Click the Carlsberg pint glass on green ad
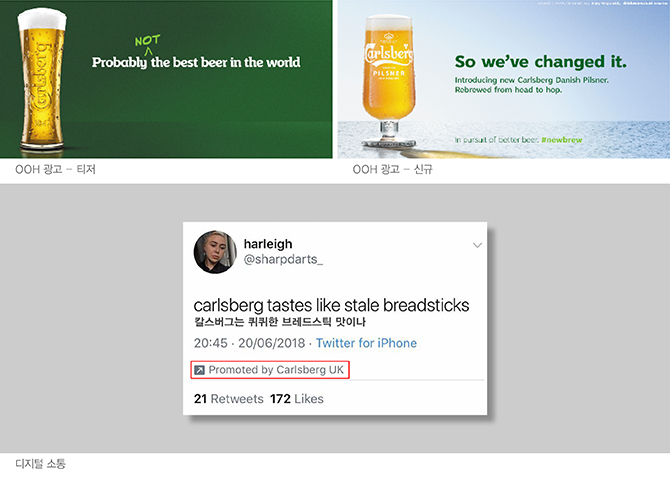This screenshot has width=670, height=484. coord(41,79)
